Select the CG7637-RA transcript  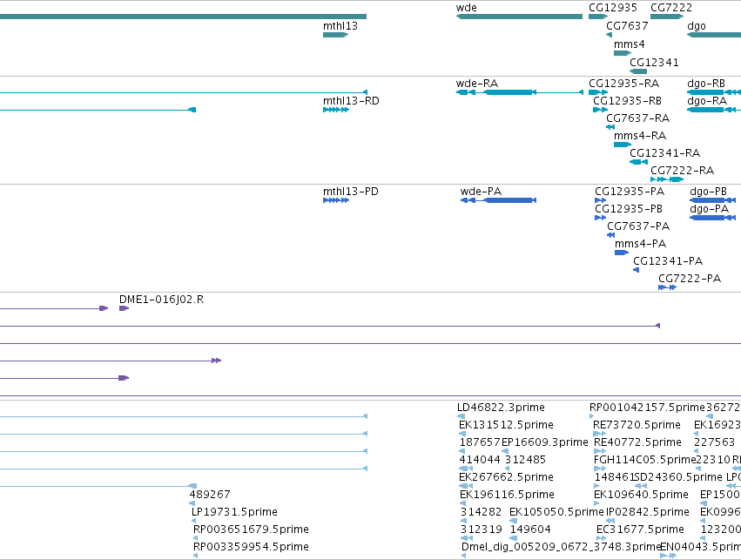(610, 127)
